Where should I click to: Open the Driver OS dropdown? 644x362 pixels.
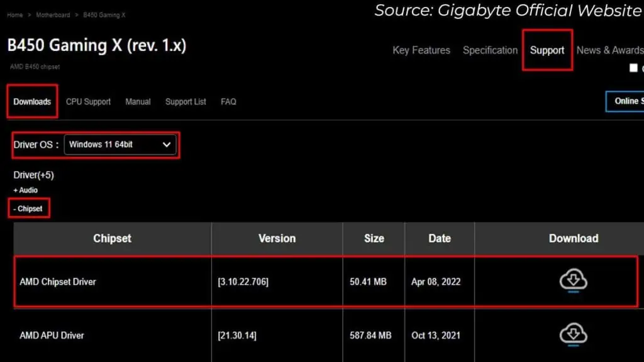tap(120, 145)
